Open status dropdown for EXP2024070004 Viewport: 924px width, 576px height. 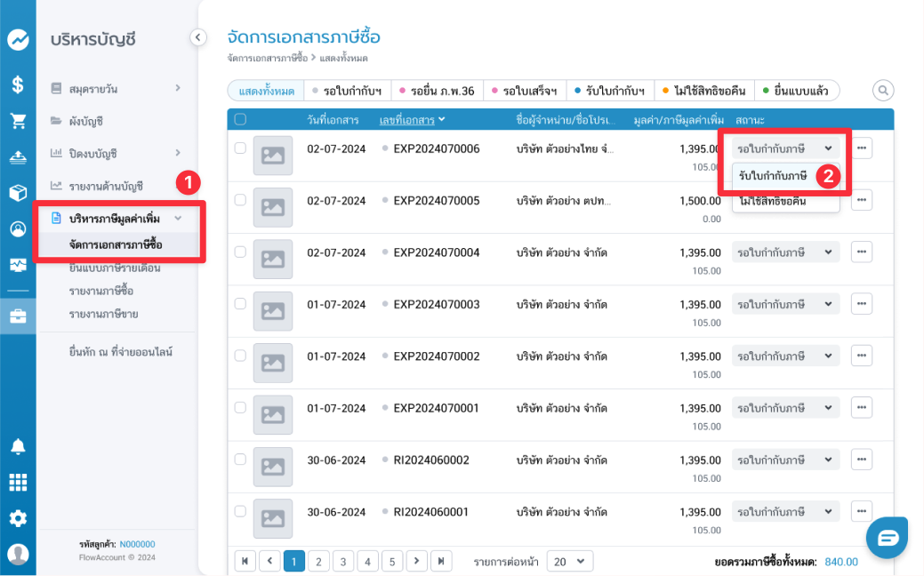pos(785,252)
